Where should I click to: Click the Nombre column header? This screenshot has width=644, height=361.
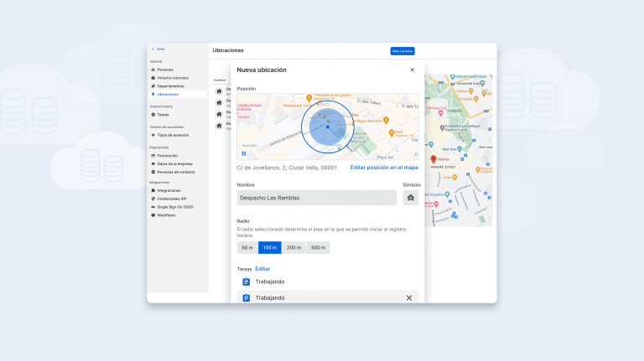(220, 80)
